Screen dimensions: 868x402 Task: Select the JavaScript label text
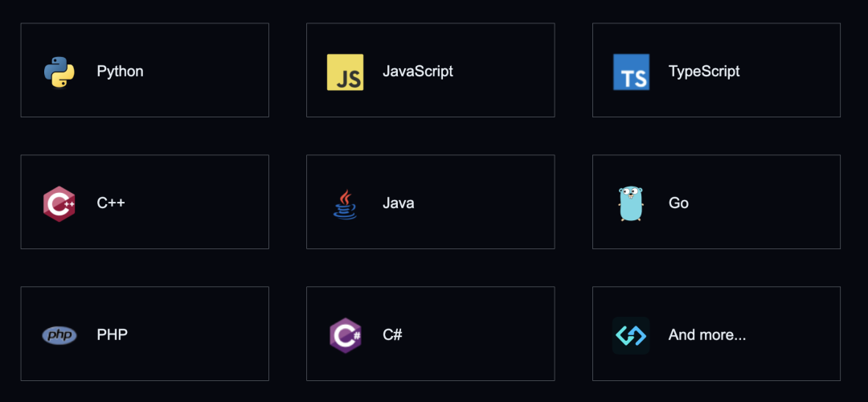point(418,72)
